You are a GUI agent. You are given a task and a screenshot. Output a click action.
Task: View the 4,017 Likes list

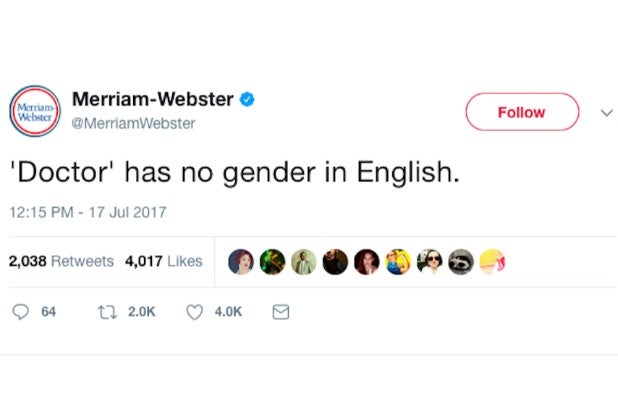pos(163,261)
